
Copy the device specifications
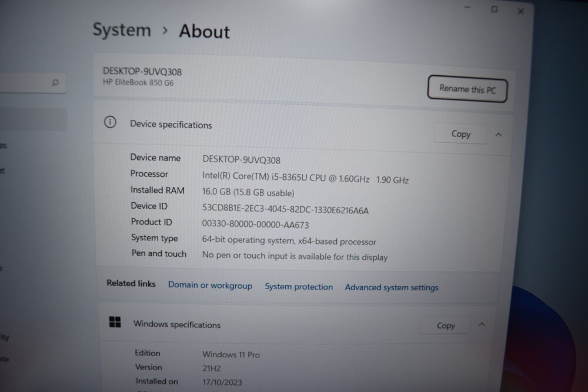coord(460,134)
